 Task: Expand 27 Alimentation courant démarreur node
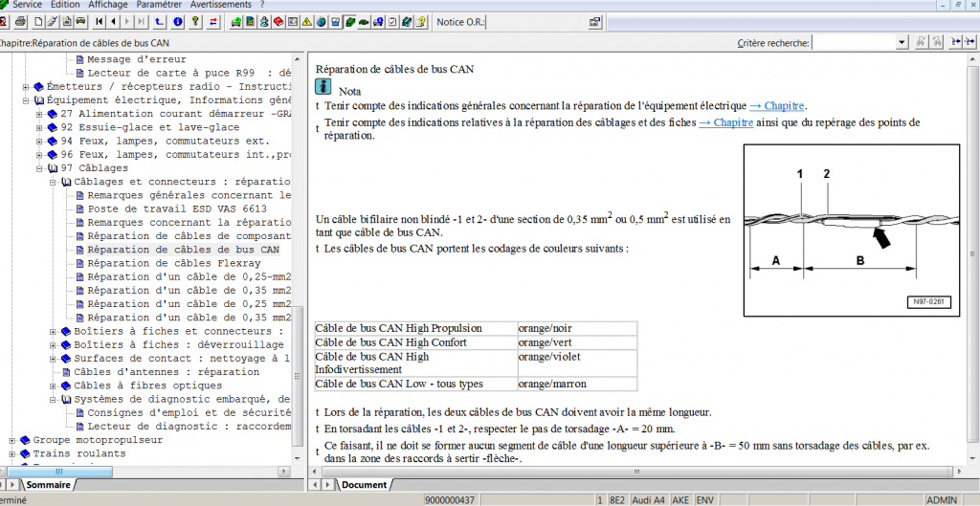(40, 114)
